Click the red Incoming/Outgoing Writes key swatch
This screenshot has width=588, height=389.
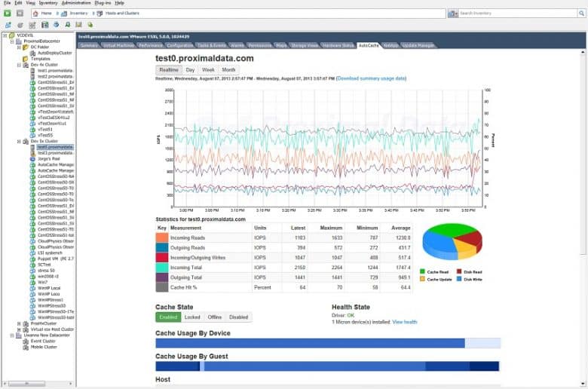[x=162, y=258]
